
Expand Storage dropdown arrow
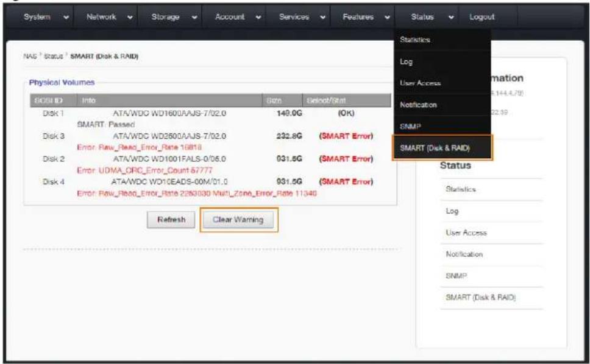(194, 17)
